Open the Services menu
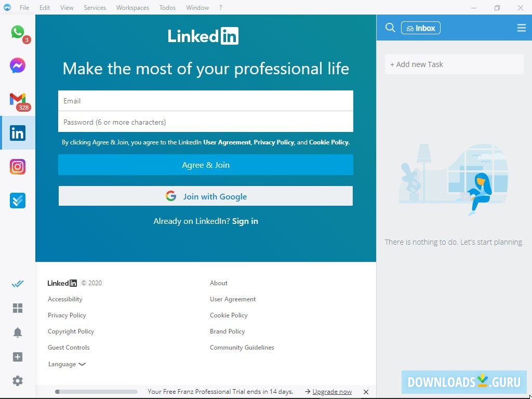Screen dimensions: 532x399 [95, 7]
